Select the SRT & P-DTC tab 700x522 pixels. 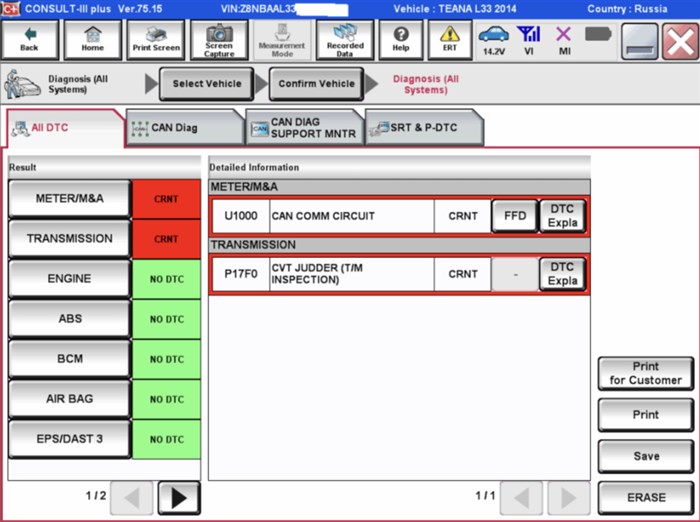pos(424,128)
